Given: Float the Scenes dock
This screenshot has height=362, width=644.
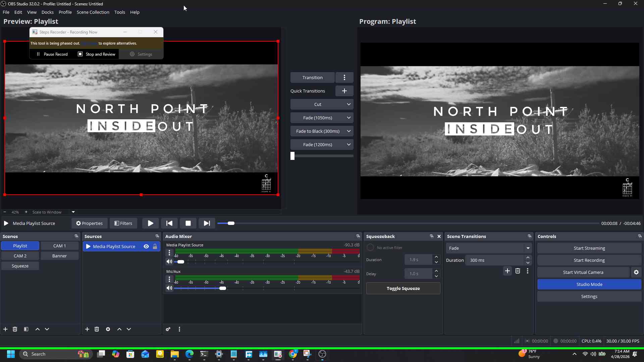Looking at the screenshot, I should 76,236.
